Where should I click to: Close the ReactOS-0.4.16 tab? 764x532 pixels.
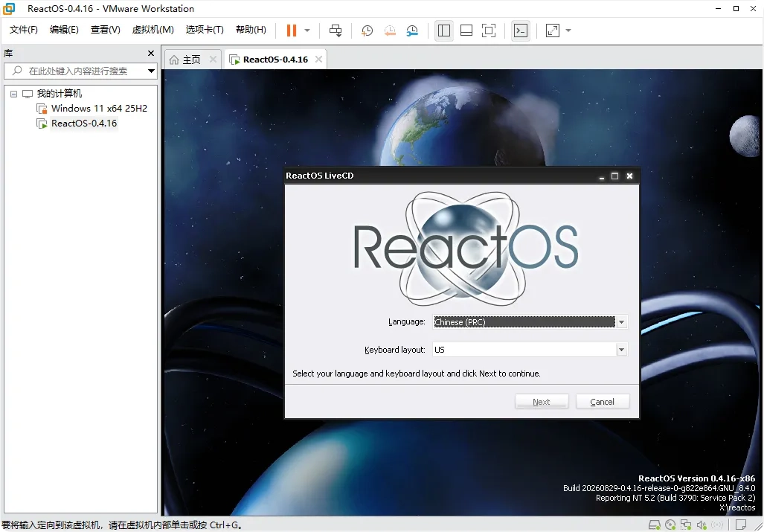click(318, 59)
